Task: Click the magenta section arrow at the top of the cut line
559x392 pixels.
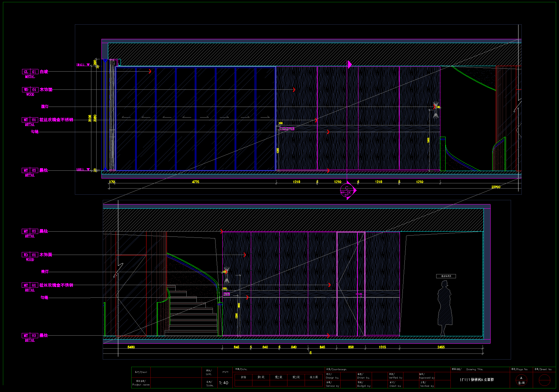Action: coord(350,64)
